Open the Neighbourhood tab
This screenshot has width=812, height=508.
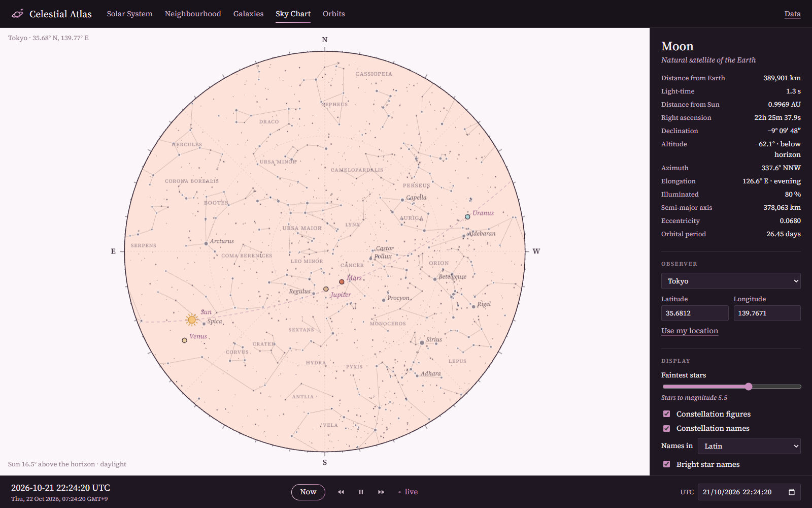[x=193, y=14]
